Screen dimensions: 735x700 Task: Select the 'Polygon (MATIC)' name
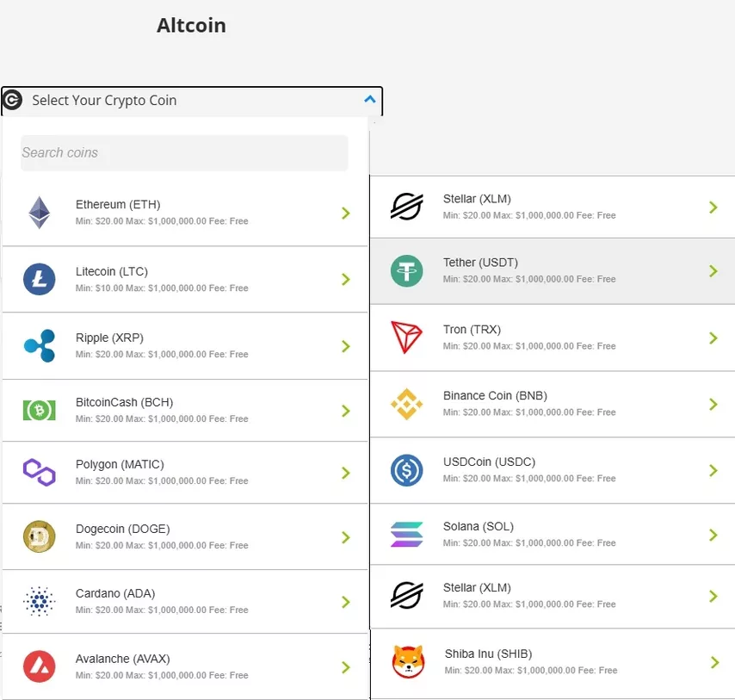(120, 464)
